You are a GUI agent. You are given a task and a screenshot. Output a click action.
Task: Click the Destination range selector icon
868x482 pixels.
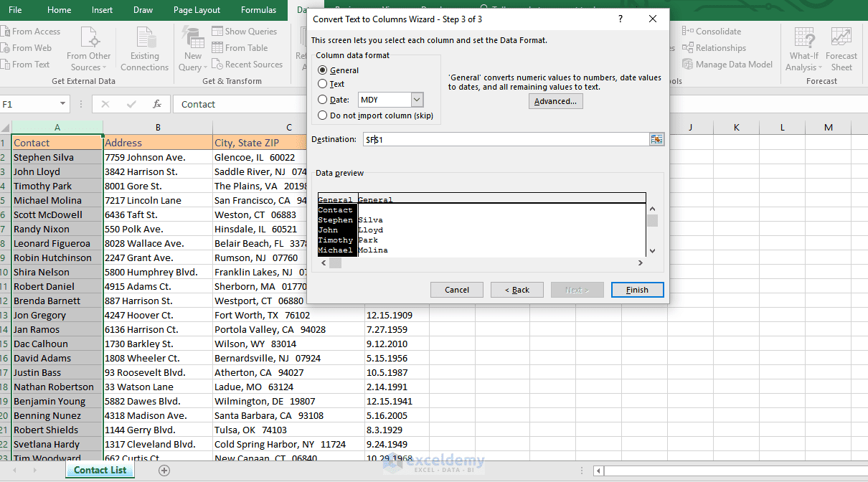click(656, 139)
